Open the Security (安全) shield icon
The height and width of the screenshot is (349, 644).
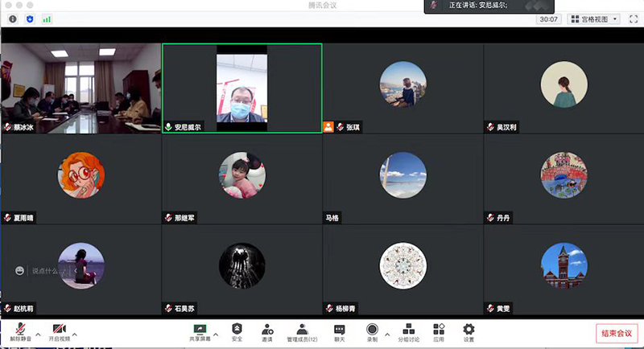tap(237, 330)
